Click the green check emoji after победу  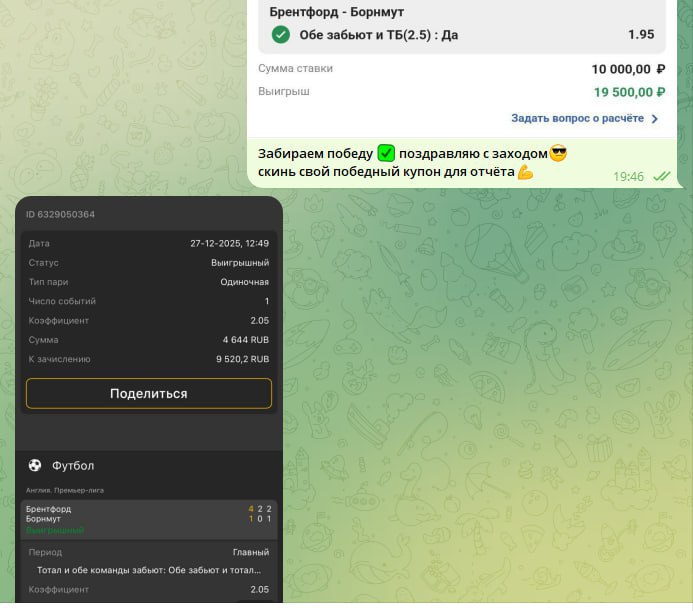(386, 153)
